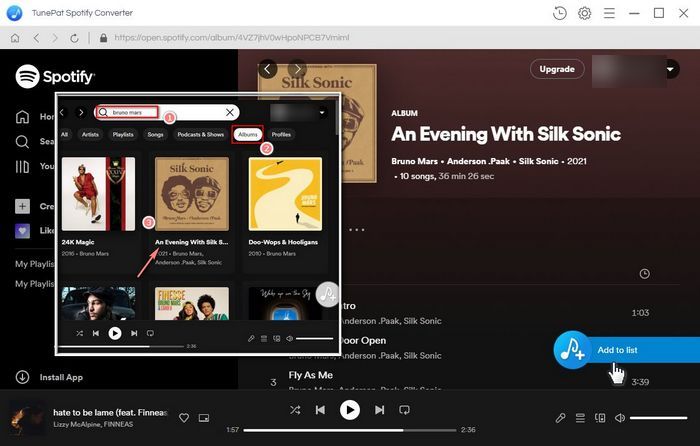This screenshot has width=700, height=446.
Task: Click the TunePat app logo icon
Action: click(x=15, y=13)
